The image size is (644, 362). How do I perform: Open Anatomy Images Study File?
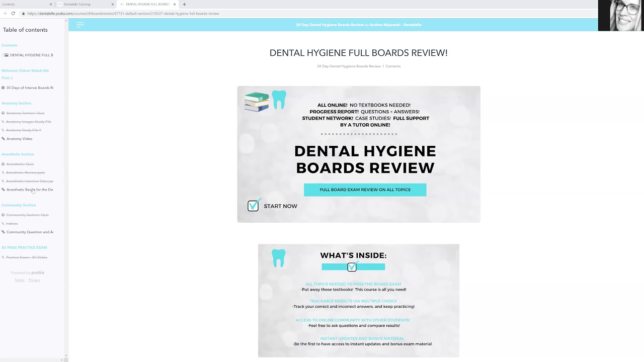click(29, 122)
